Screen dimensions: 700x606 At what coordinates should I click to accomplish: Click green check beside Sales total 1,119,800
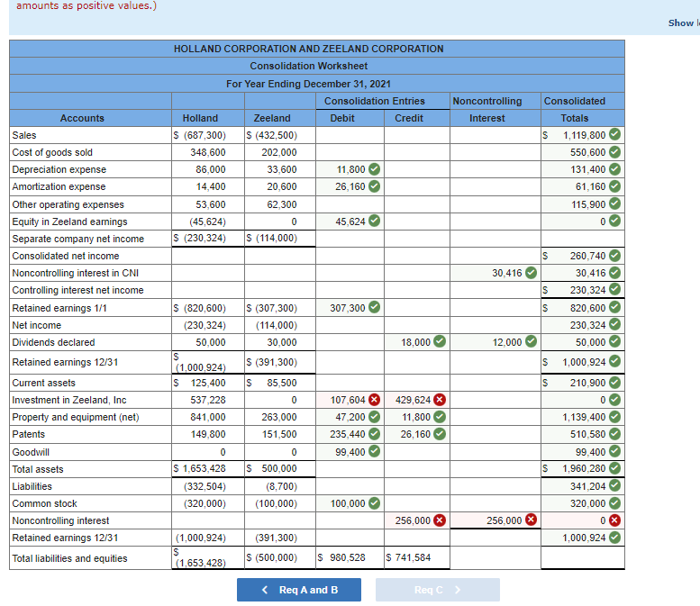[614, 134]
